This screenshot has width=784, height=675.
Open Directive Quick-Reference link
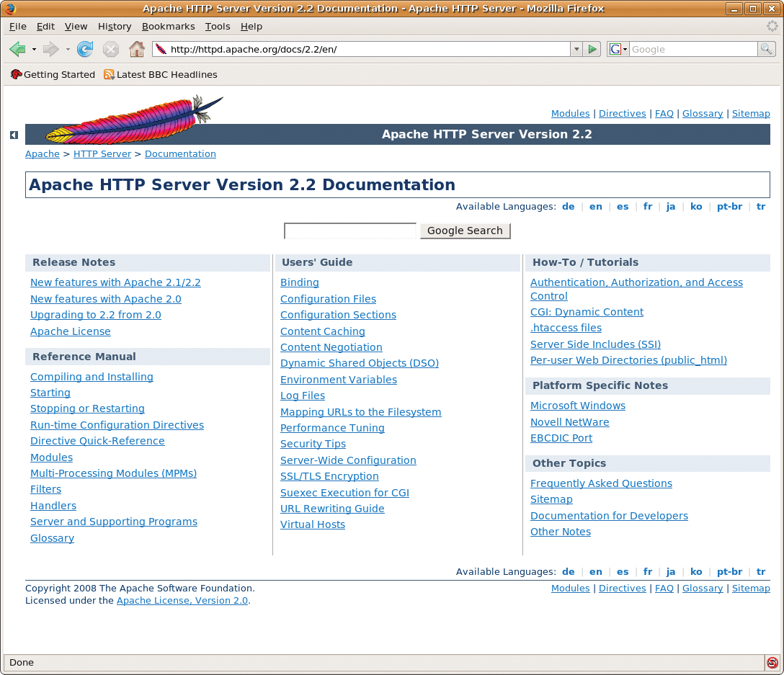pyautogui.click(x=97, y=441)
